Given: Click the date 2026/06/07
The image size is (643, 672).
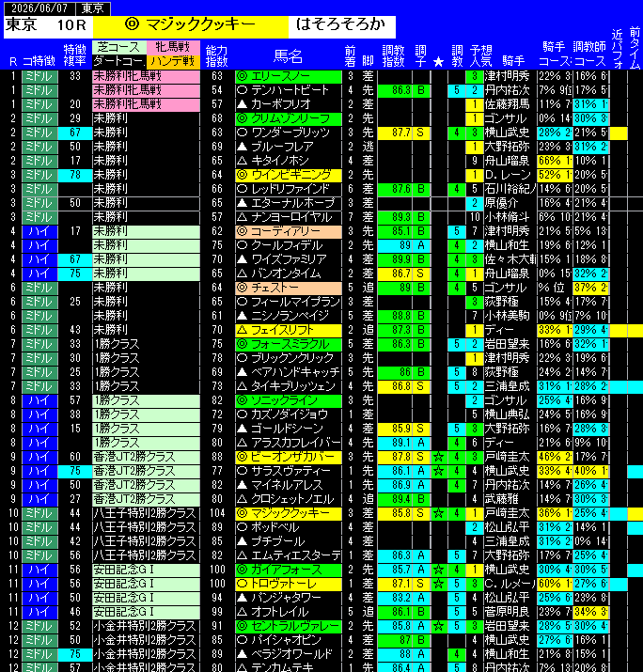Looking at the screenshot, I should point(39,8).
